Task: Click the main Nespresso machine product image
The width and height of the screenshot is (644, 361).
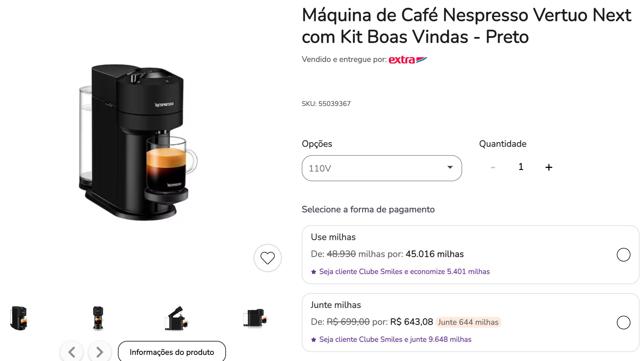Action: (139, 141)
